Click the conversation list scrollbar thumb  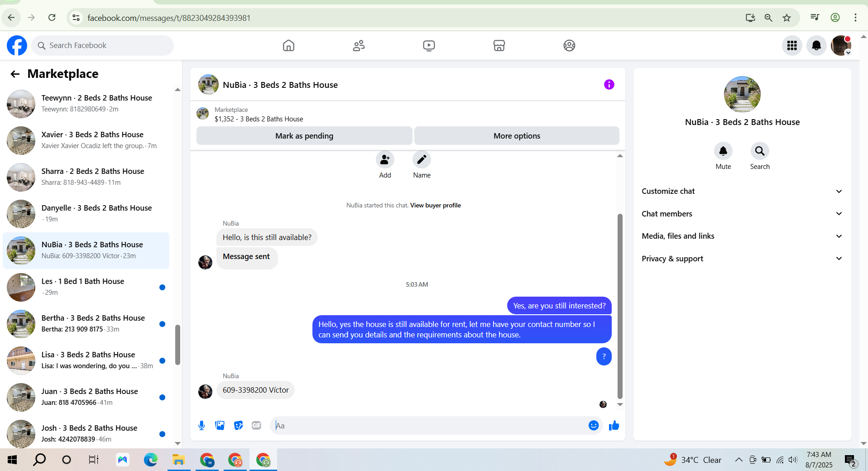(x=177, y=344)
